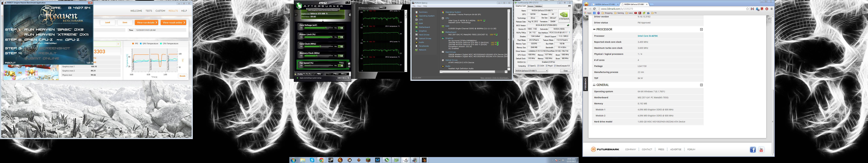
Task: Open Graphics section in Speccy sidebar
Action: (423, 31)
